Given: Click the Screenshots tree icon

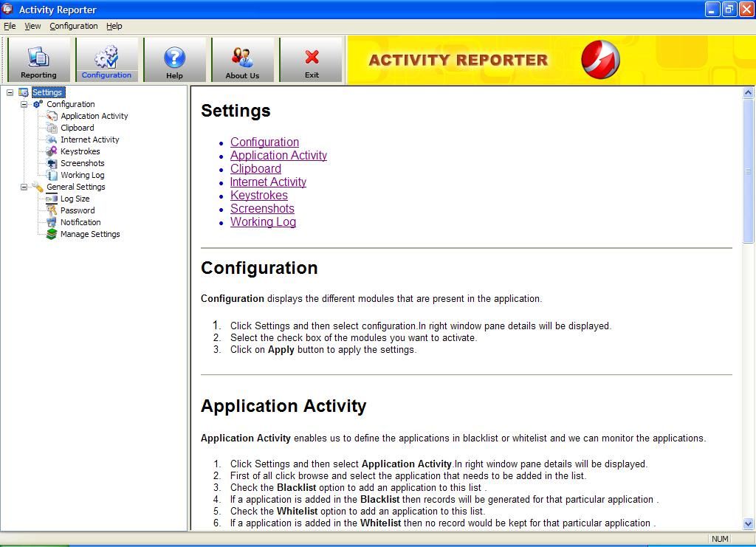Looking at the screenshot, I should [x=52, y=163].
